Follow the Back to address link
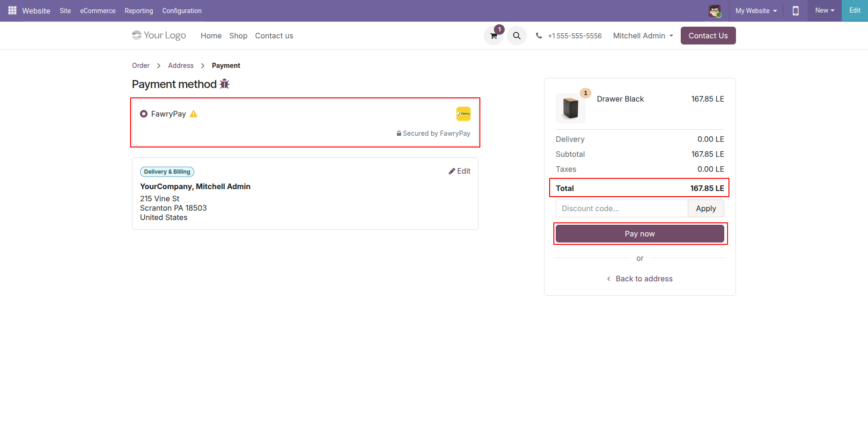 [x=640, y=279]
